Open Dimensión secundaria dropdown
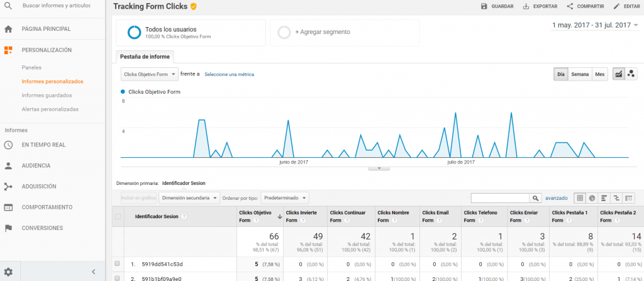The height and width of the screenshot is (281, 644). click(x=189, y=198)
